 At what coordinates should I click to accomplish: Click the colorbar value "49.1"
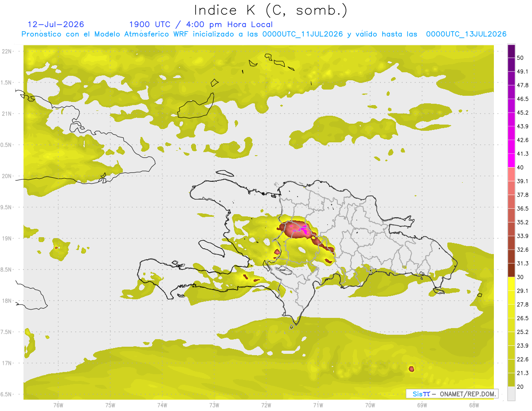(523, 71)
